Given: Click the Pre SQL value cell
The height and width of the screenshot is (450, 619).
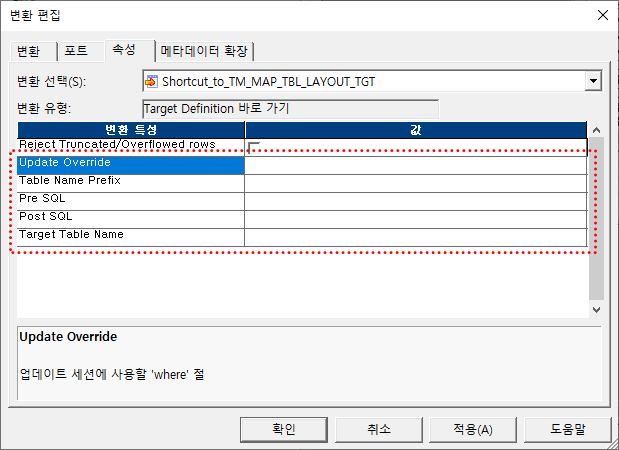Looking at the screenshot, I should (416, 202).
